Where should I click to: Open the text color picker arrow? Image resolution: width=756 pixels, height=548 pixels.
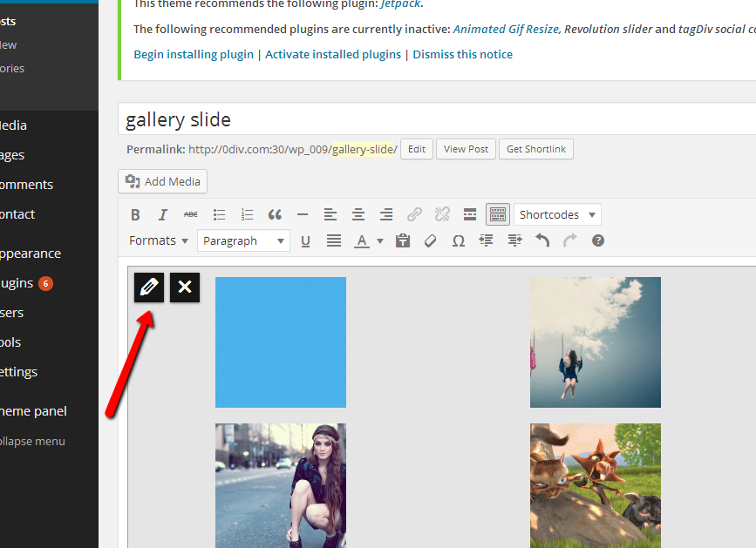(x=380, y=241)
